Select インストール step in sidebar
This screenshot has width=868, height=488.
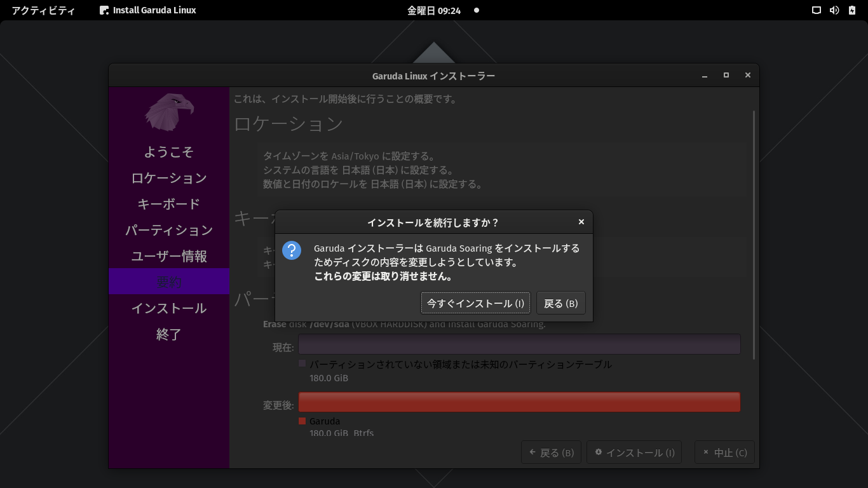pos(169,308)
